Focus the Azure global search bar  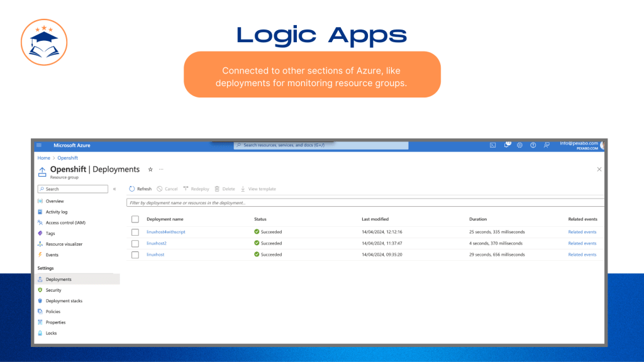pos(321,145)
